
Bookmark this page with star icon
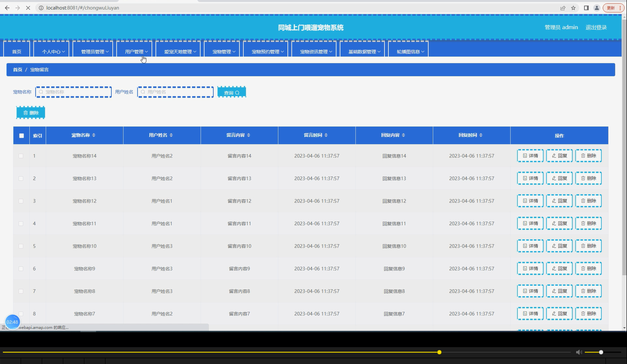[573, 8]
